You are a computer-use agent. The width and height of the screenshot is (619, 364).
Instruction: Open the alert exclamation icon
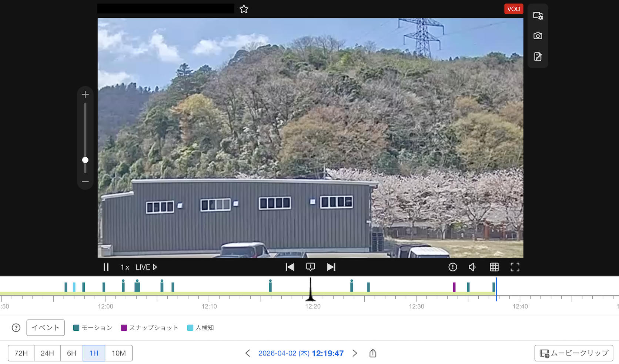coord(452,267)
